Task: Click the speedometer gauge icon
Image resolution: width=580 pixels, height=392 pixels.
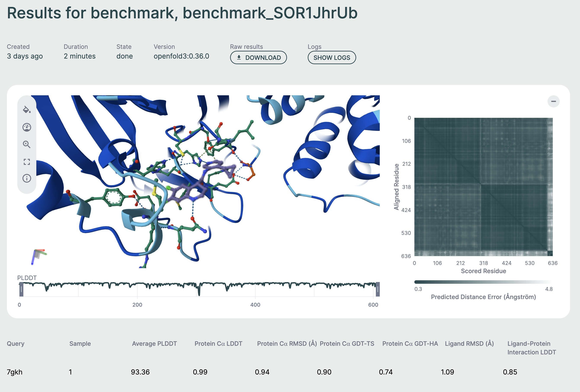Action: tap(27, 127)
